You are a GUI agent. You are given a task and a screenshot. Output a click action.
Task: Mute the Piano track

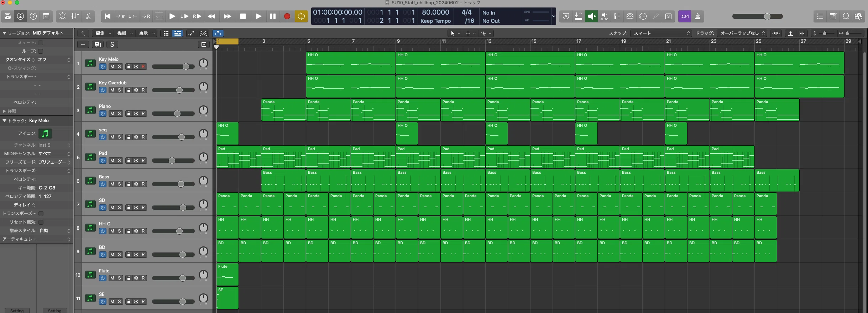(x=112, y=114)
